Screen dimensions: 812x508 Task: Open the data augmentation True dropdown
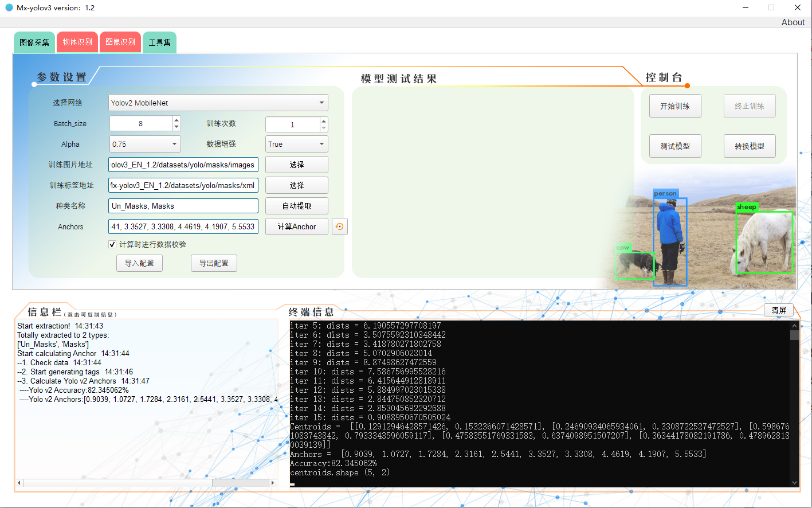297,144
